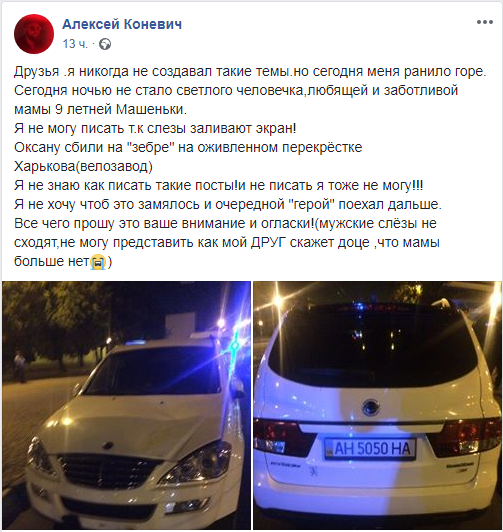Click the line about слезы заливают экран
The image size is (503, 532).
pyautogui.click(x=155, y=129)
